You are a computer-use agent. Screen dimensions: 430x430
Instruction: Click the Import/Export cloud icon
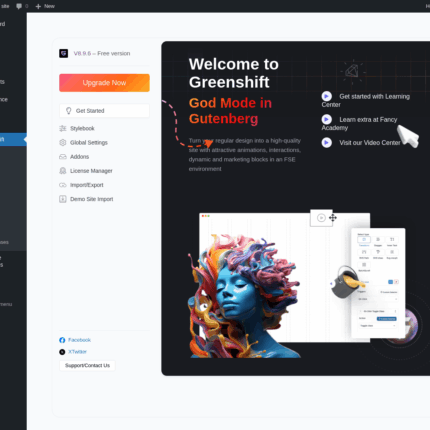click(x=63, y=185)
